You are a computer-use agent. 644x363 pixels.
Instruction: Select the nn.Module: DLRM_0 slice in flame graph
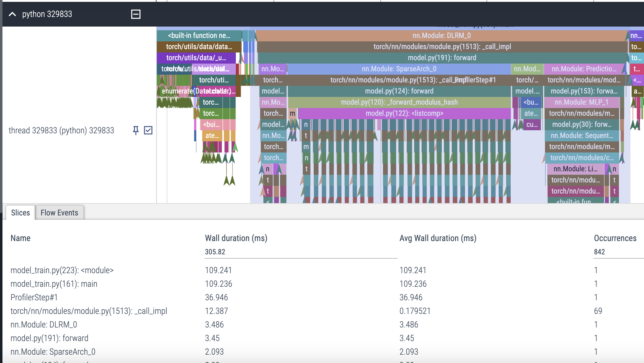coord(441,35)
